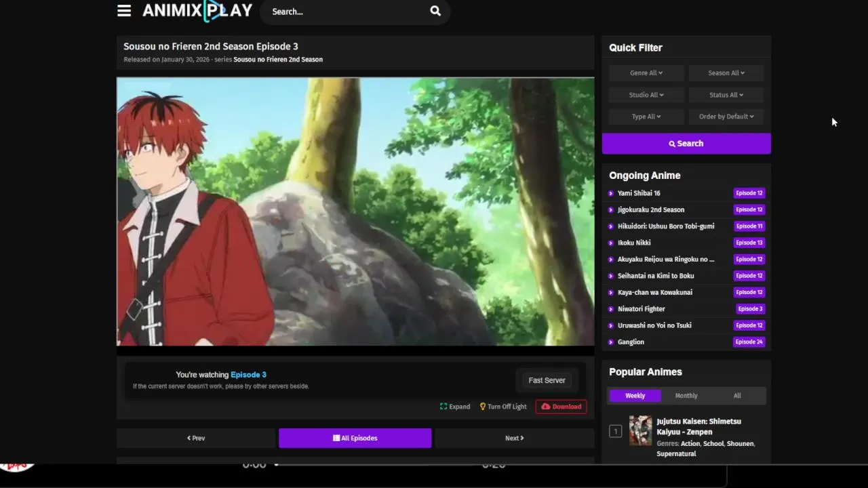Open the Season All dropdown
The image size is (868, 488).
726,73
